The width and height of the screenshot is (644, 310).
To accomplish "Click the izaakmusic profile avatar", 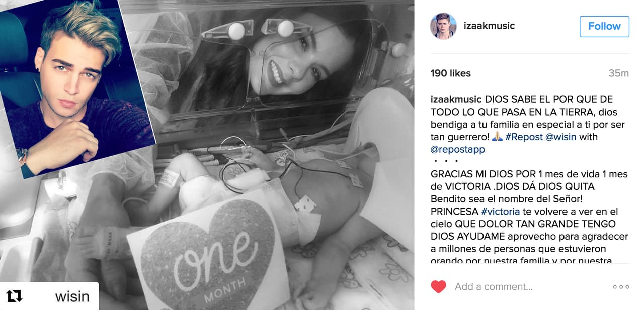I will coord(443,26).
